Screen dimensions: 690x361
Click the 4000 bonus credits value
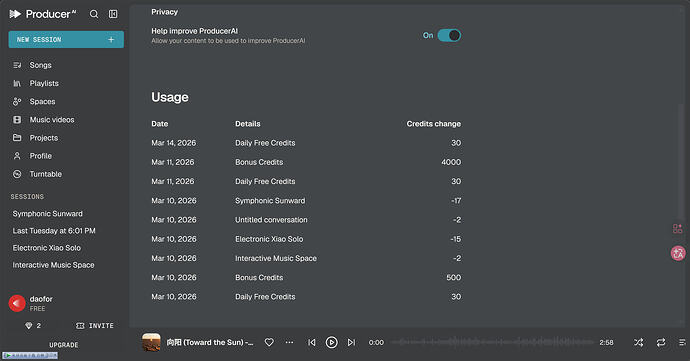pos(451,162)
